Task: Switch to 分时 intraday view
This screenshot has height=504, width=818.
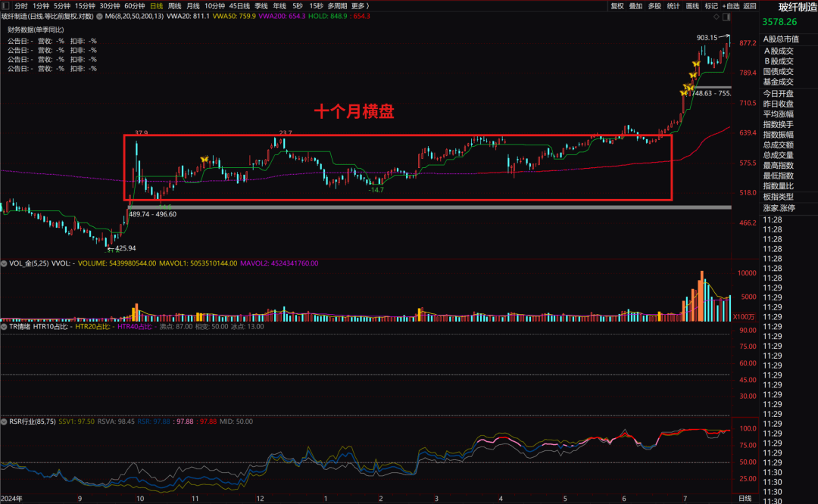Action: [x=21, y=6]
